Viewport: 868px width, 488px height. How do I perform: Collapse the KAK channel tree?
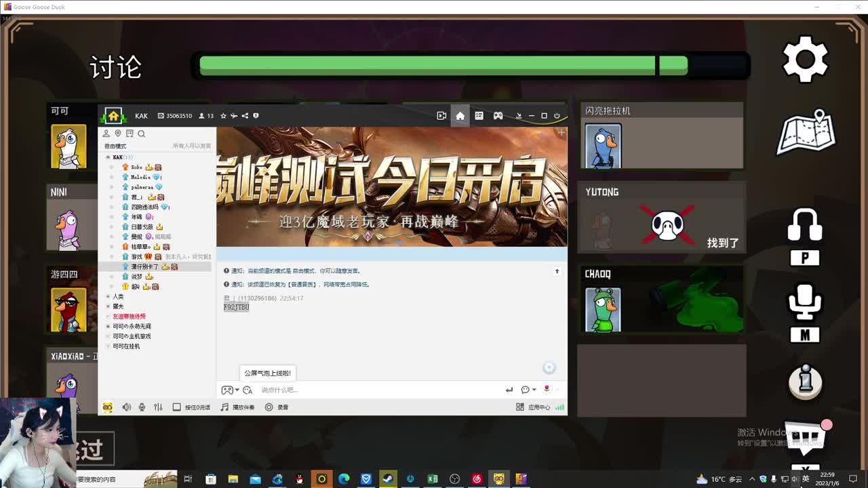tap(108, 157)
